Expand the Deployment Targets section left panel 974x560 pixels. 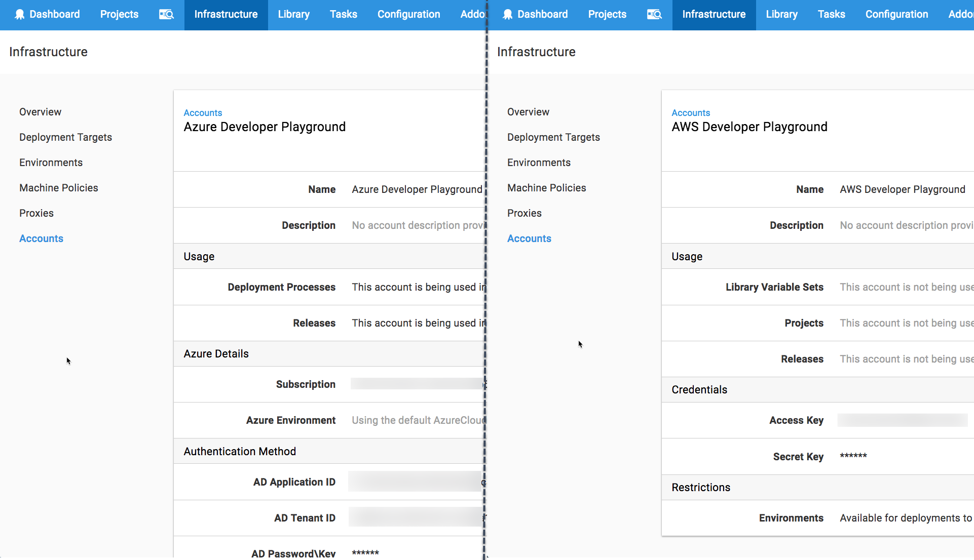[x=65, y=136]
